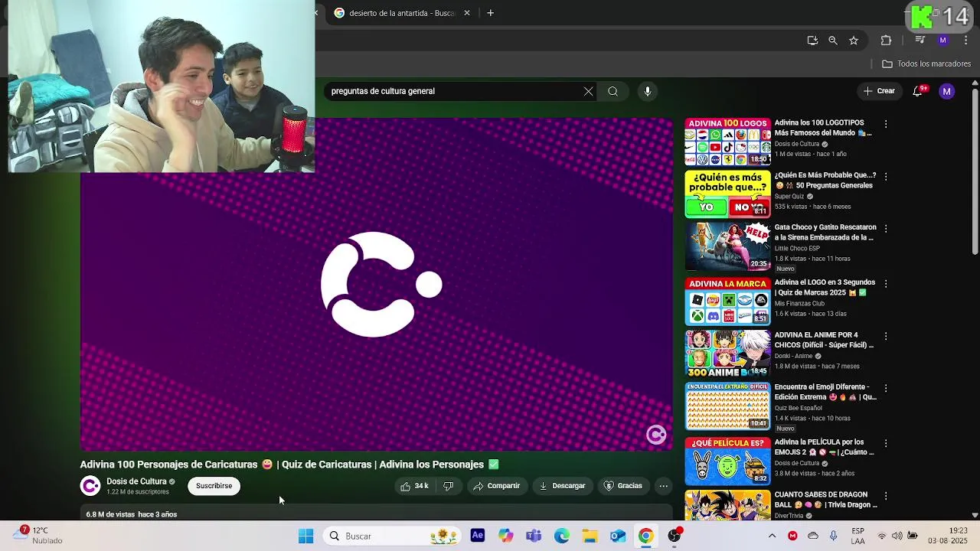Open Dosis de Cultura channel name link
Viewport: 980px width, 551px height.
[136, 481]
